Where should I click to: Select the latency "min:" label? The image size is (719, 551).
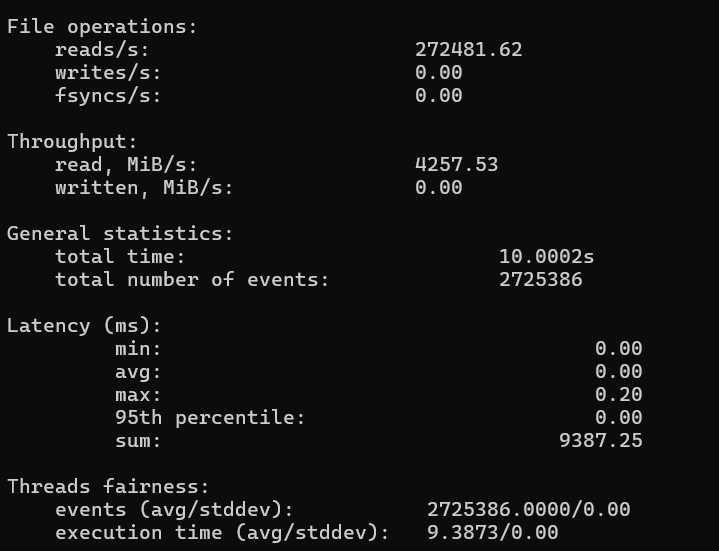pyautogui.click(x=138, y=349)
